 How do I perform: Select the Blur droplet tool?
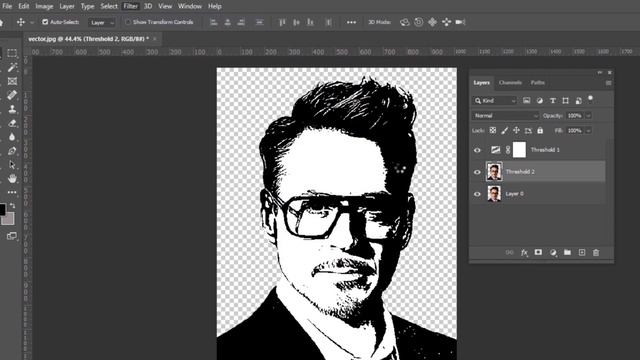12,137
